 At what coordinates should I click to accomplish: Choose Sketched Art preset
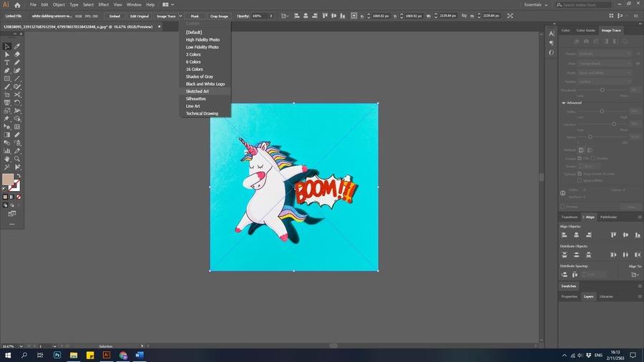coord(197,92)
